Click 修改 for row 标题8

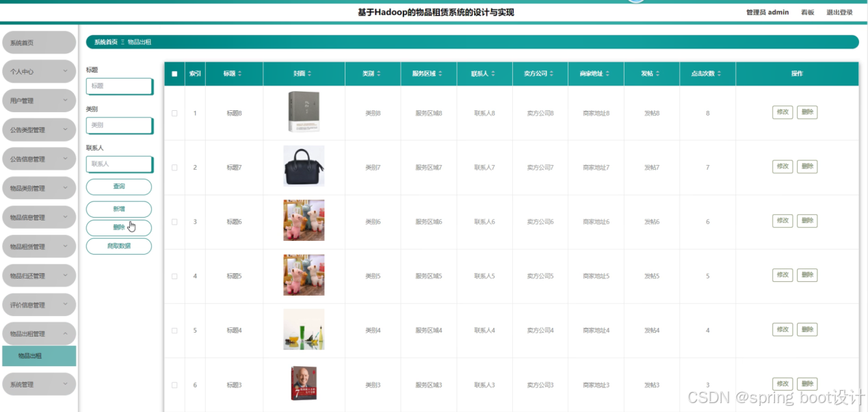pos(782,112)
